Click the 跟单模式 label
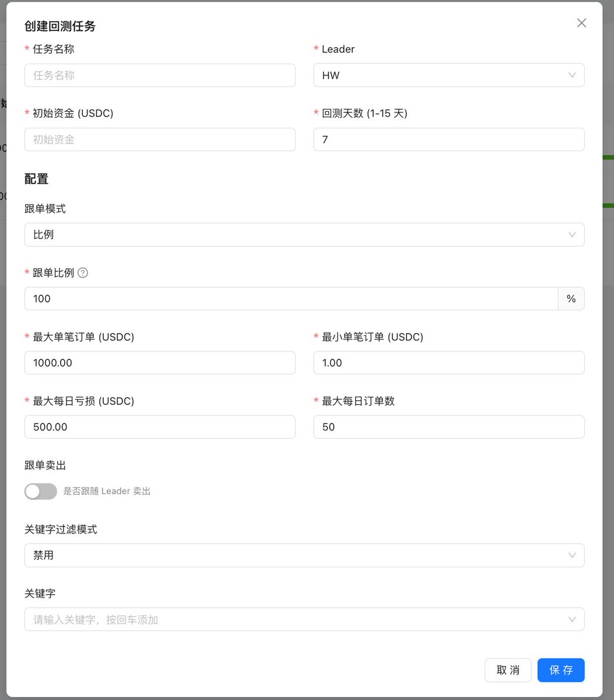614x700 pixels. click(45, 208)
